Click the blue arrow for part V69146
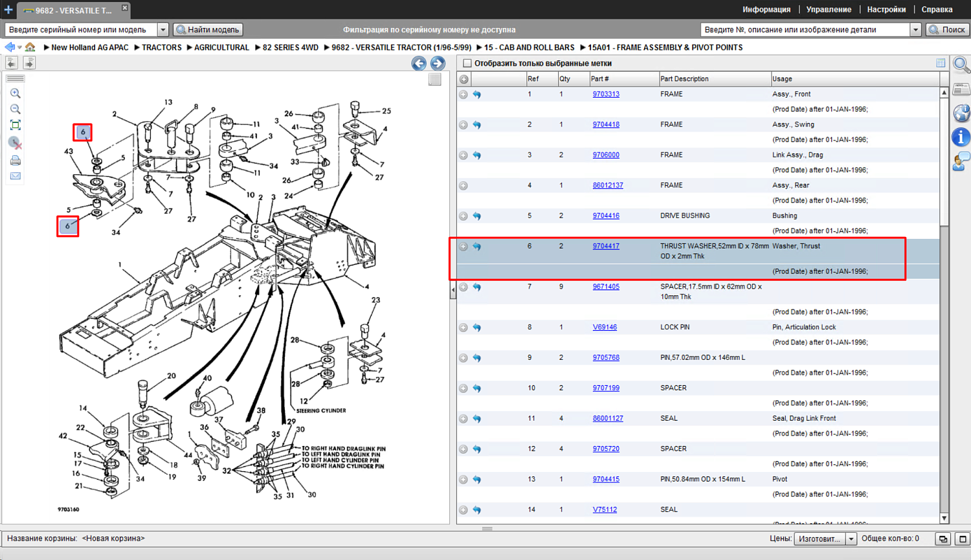This screenshot has width=971, height=560. pos(477,328)
